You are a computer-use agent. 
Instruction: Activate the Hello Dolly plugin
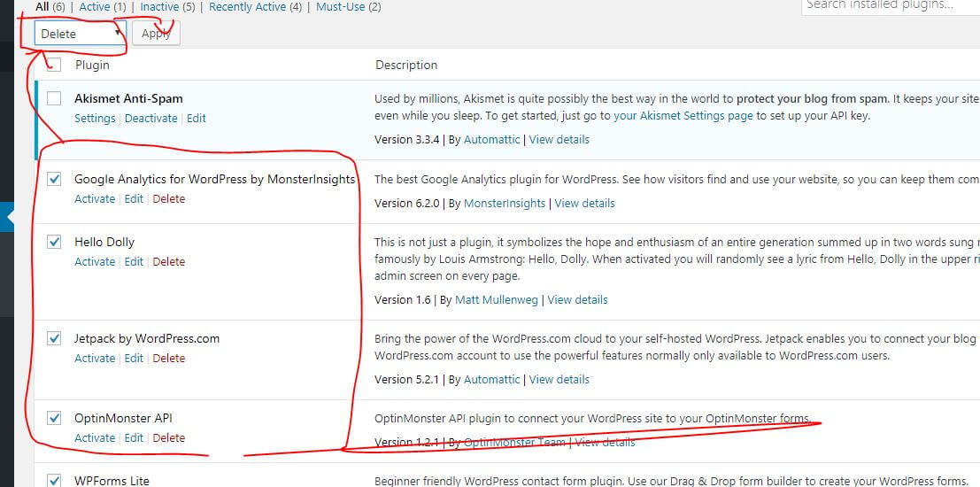click(95, 261)
